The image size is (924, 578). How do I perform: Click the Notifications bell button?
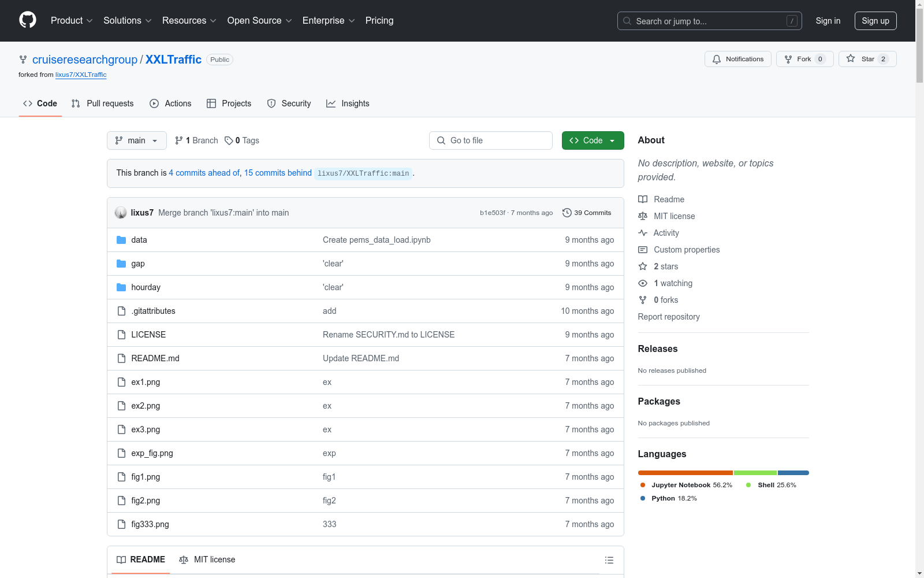point(737,59)
